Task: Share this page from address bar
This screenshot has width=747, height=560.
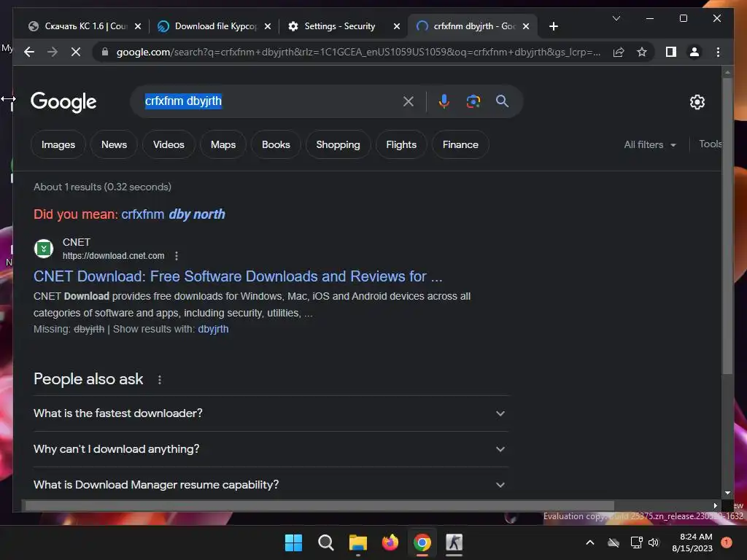Action: (x=619, y=52)
